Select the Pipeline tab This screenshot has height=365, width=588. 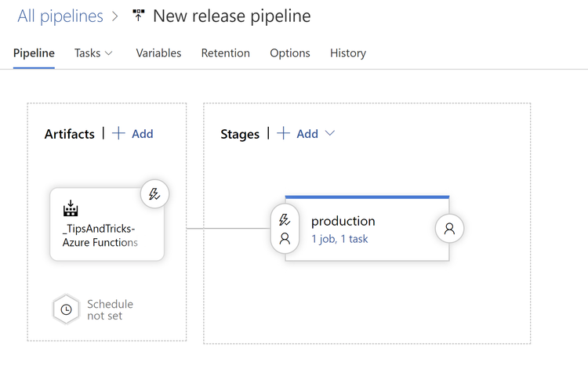(x=34, y=53)
